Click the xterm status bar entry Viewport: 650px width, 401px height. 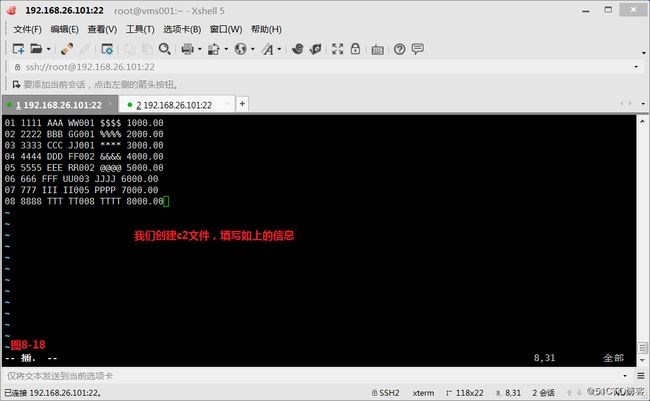424,393
